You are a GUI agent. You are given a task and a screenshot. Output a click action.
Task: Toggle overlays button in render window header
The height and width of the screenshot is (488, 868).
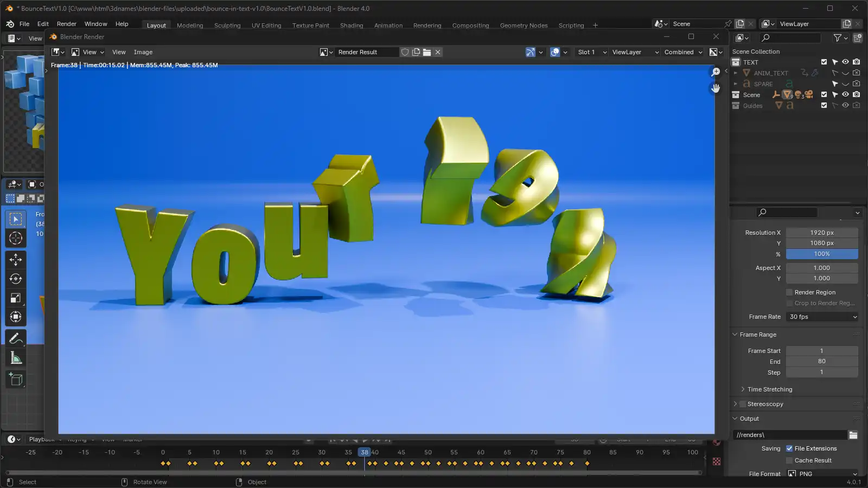(x=555, y=52)
